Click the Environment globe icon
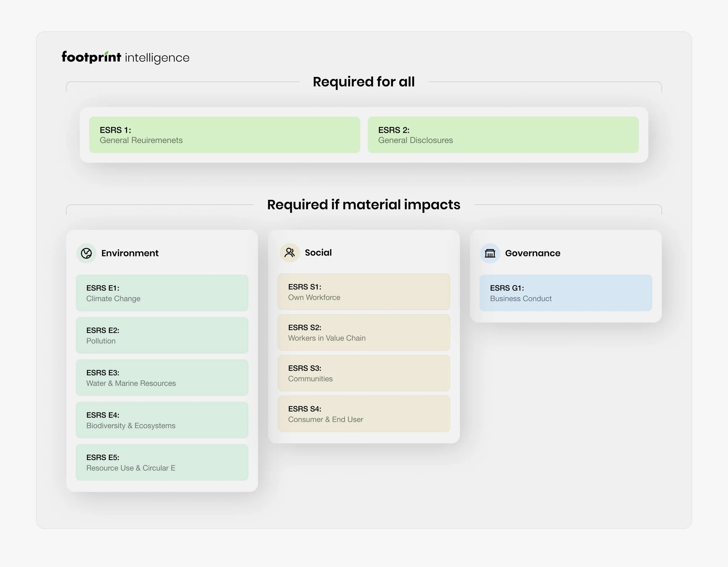This screenshot has height=567, width=728. click(x=86, y=253)
